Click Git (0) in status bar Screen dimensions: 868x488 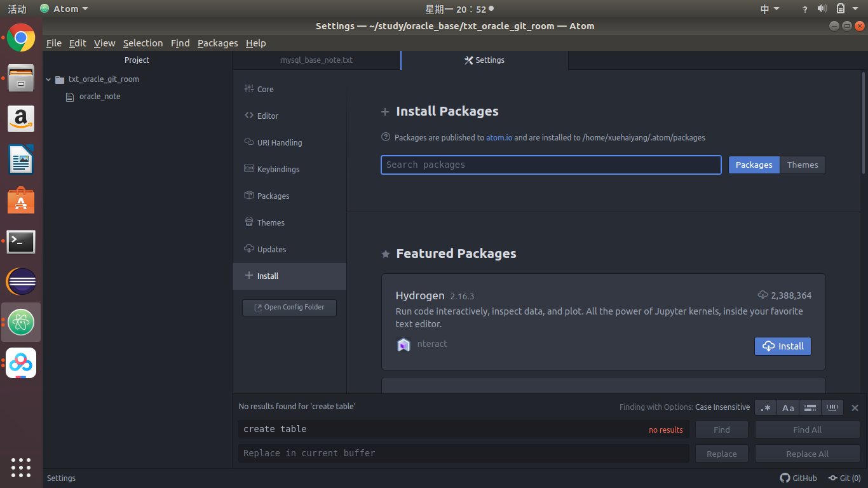tap(844, 478)
